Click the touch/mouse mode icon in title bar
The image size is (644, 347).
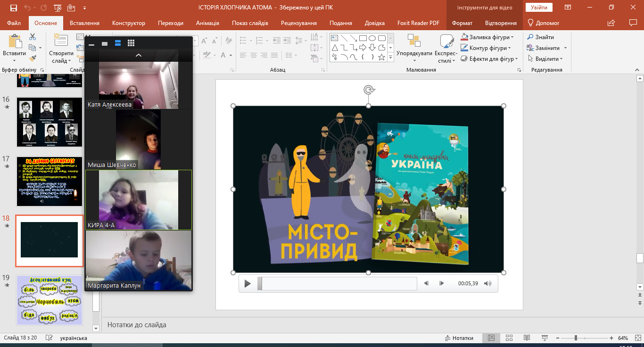pyautogui.click(x=71, y=8)
